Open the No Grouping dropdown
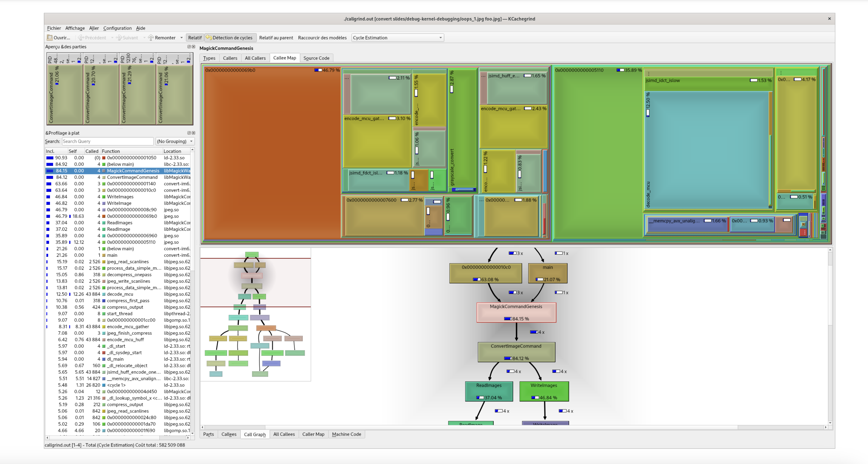 [x=175, y=141]
